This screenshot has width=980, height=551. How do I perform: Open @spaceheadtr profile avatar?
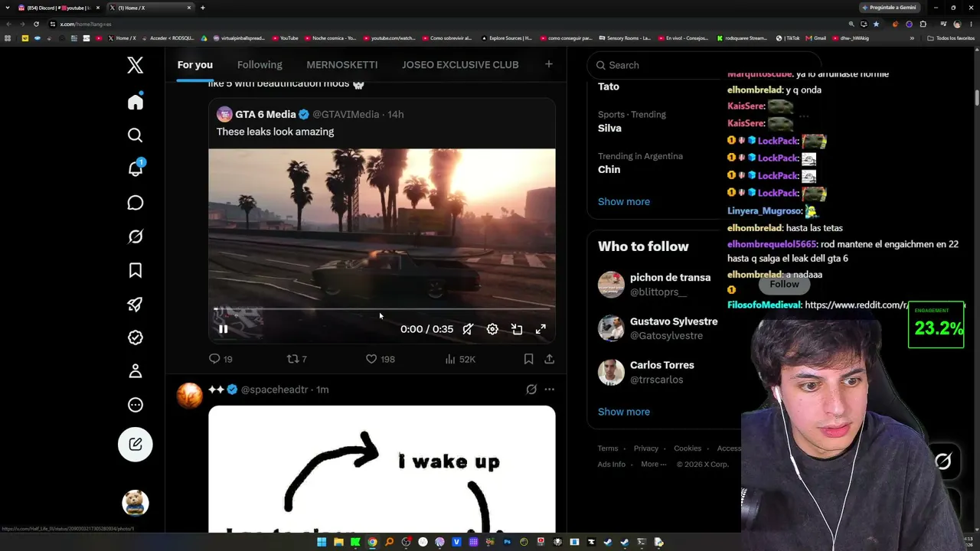coord(190,395)
